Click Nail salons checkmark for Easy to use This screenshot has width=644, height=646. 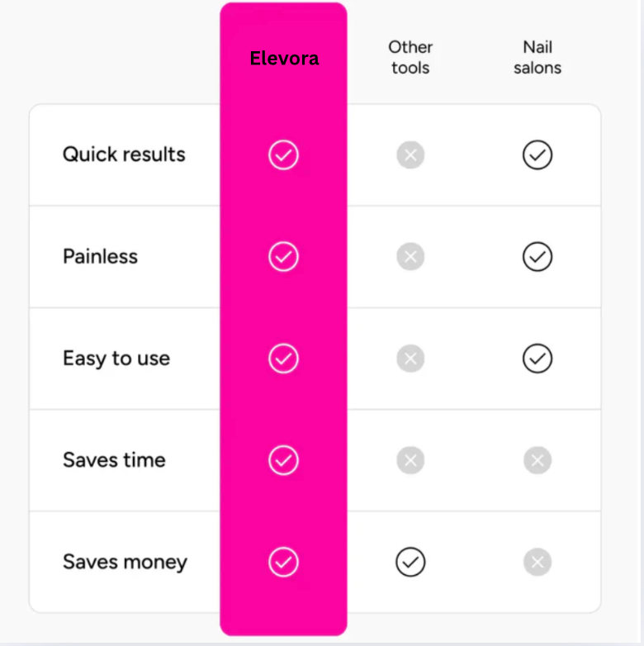pyautogui.click(x=537, y=359)
